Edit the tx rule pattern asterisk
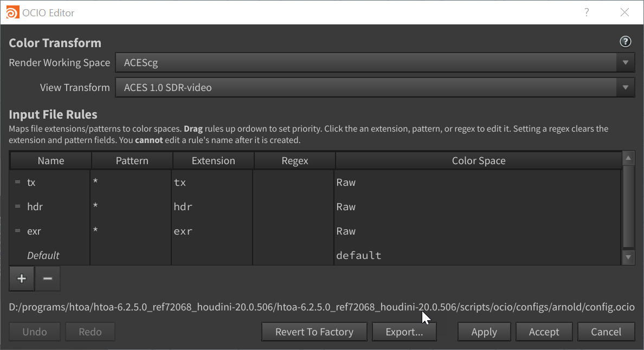 click(x=95, y=180)
